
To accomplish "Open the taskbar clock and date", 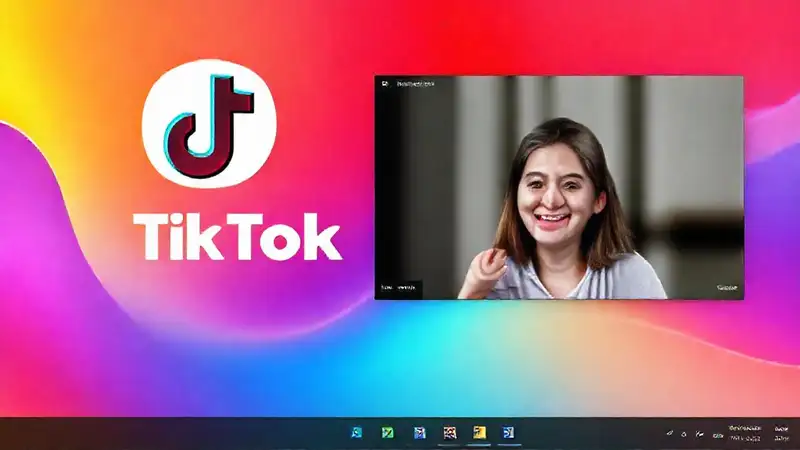I will tap(745, 433).
